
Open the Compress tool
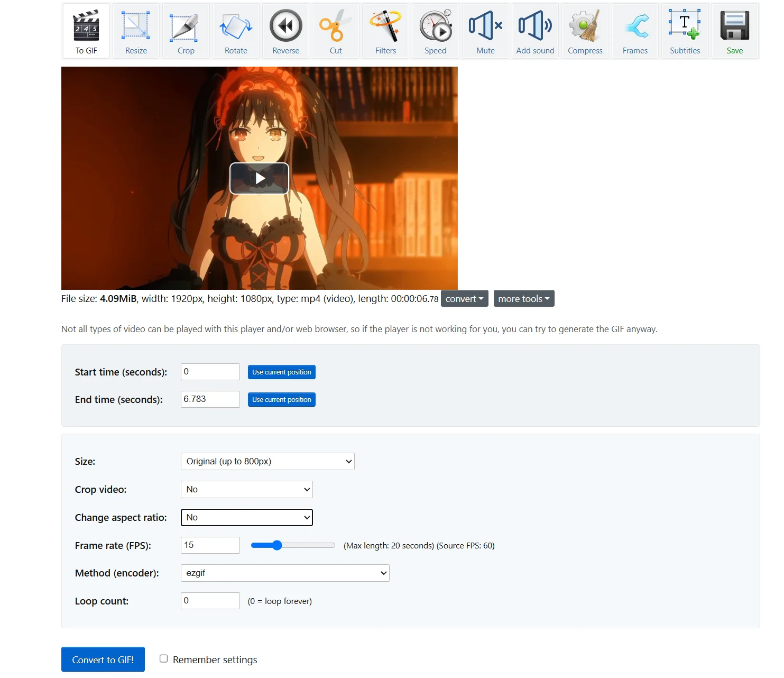(x=585, y=31)
